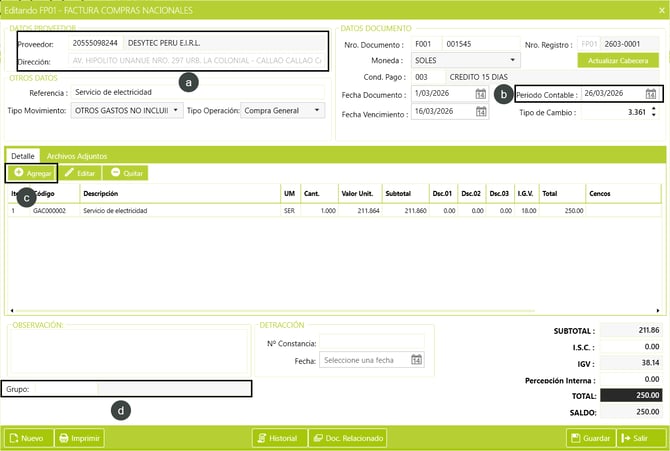Click Agregar to add detail line
The image size is (670, 451).
33,173
